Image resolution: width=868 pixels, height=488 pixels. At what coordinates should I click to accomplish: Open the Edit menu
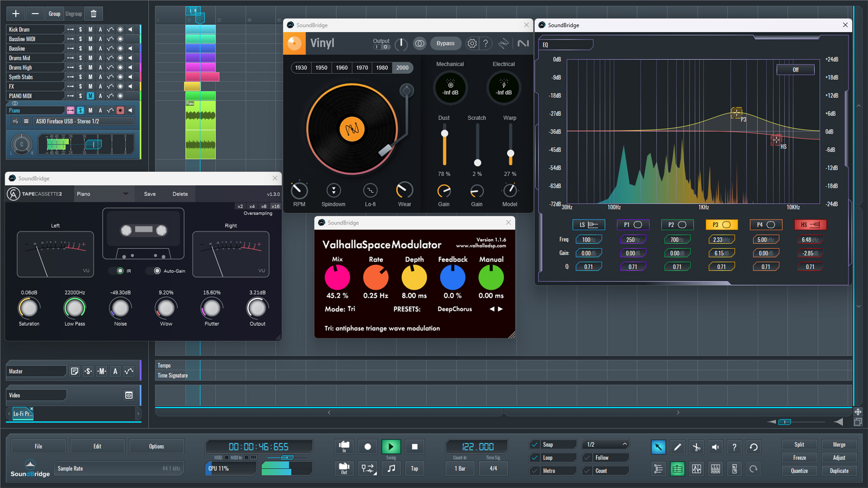coord(97,446)
